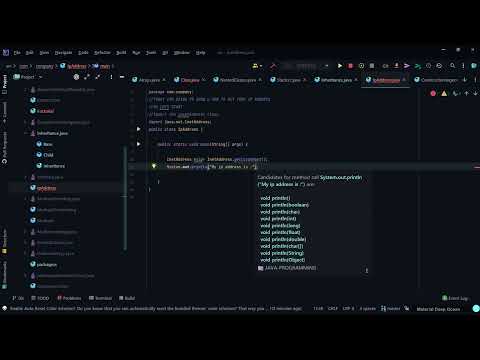This screenshot has width=480, height=360.
Task: Open the Search Everywhere magnifier icon
Action: click(x=452, y=66)
